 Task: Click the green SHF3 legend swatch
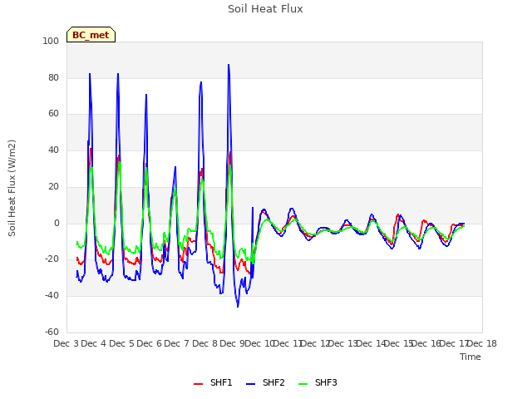[x=303, y=384]
